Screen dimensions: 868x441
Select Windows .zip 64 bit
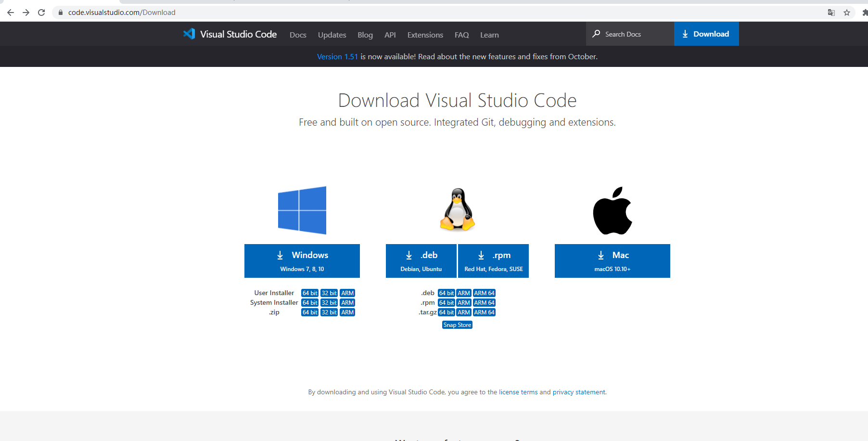(x=310, y=312)
